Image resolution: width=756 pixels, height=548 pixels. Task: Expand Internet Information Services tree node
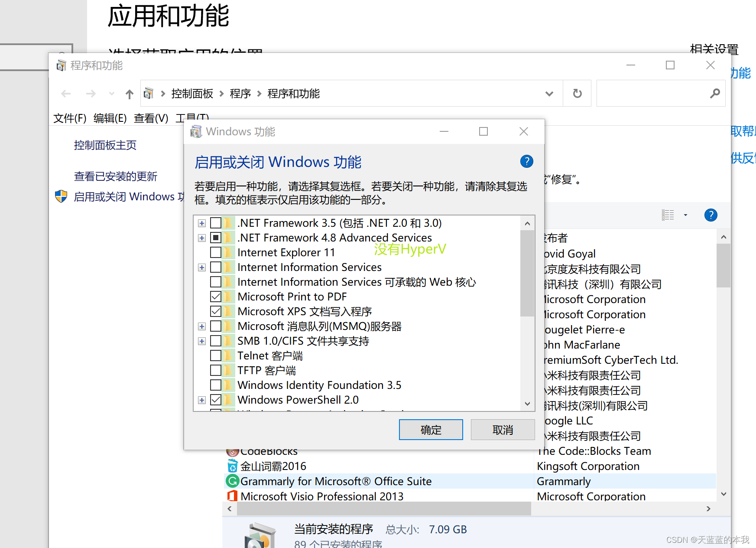[x=202, y=267]
